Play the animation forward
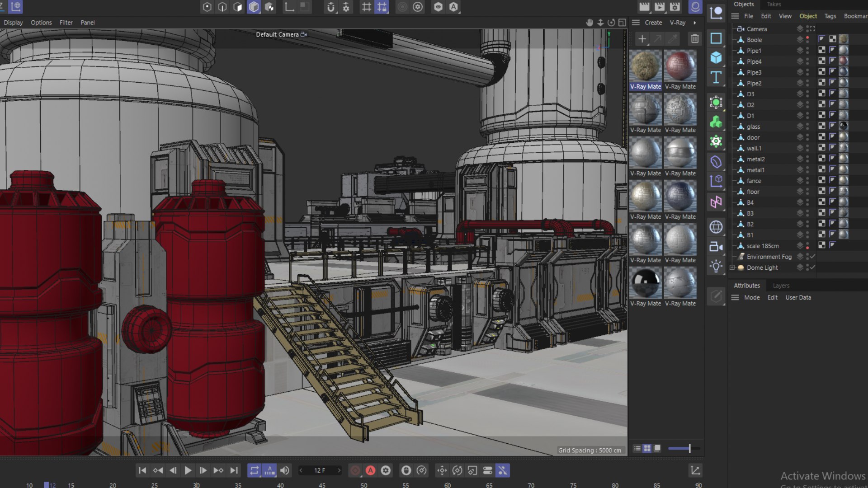The height and width of the screenshot is (488, 868). click(x=188, y=470)
